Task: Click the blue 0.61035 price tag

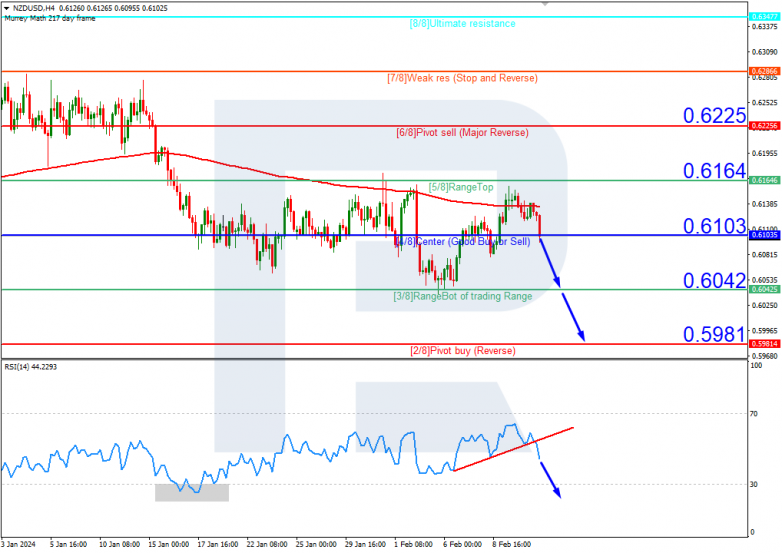Action: coord(765,235)
